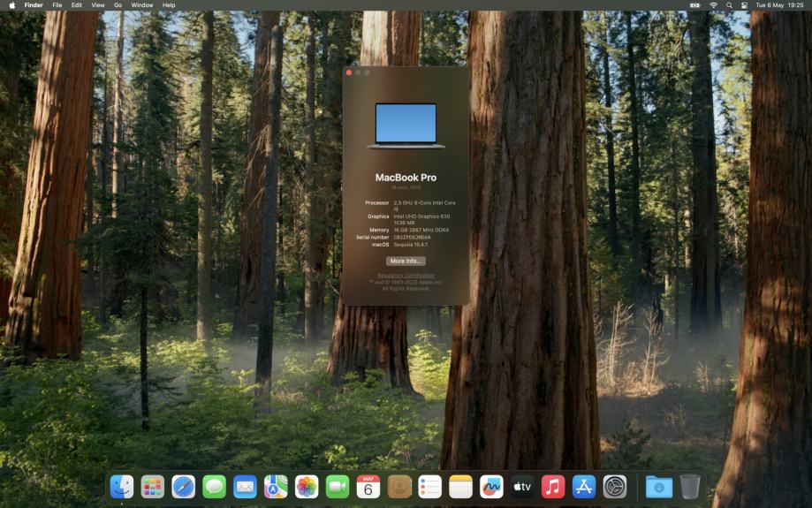The height and width of the screenshot is (508, 812).
Task: Open Contacts from the Dock
Action: pos(399,487)
